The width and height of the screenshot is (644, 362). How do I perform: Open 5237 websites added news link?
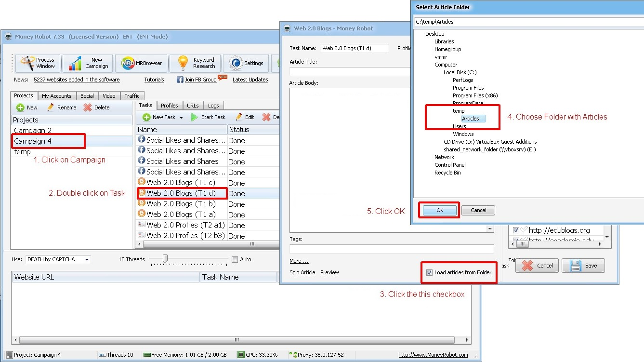coord(77,80)
